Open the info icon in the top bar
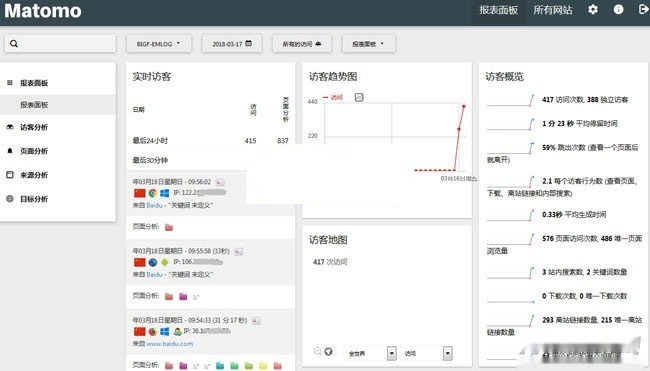The width and height of the screenshot is (650, 371). pyautogui.click(x=618, y=10)
